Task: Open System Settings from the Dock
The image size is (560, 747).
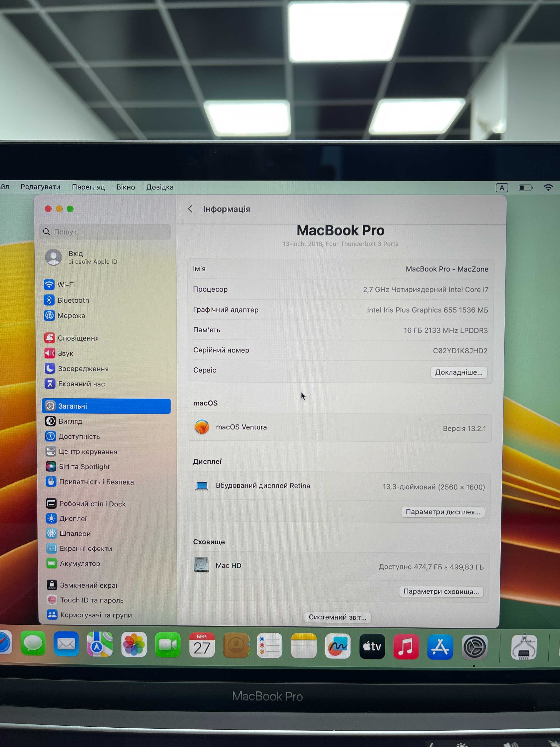Action: (475, 647)
